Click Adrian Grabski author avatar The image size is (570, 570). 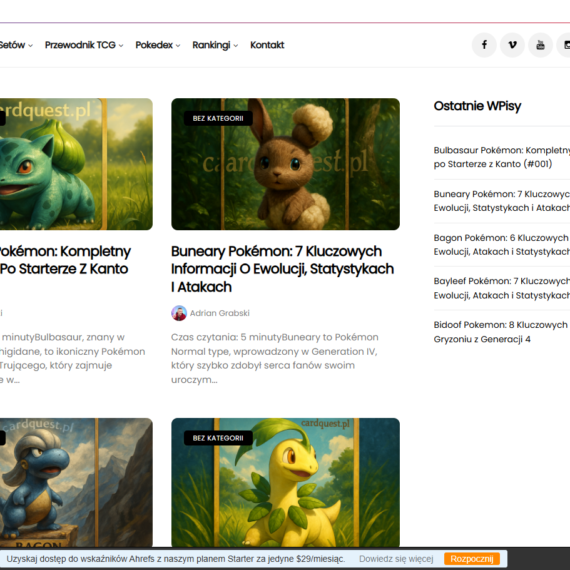pyautogui.click(x=179, y=313)
